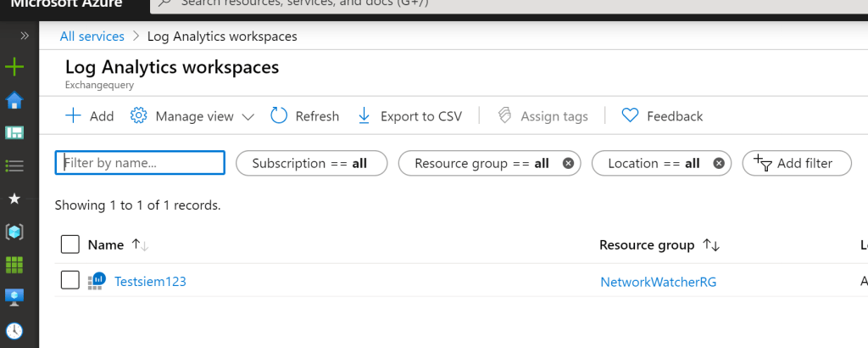
Task: Select the Testsiem123 row checkbox
Action: 70,281
